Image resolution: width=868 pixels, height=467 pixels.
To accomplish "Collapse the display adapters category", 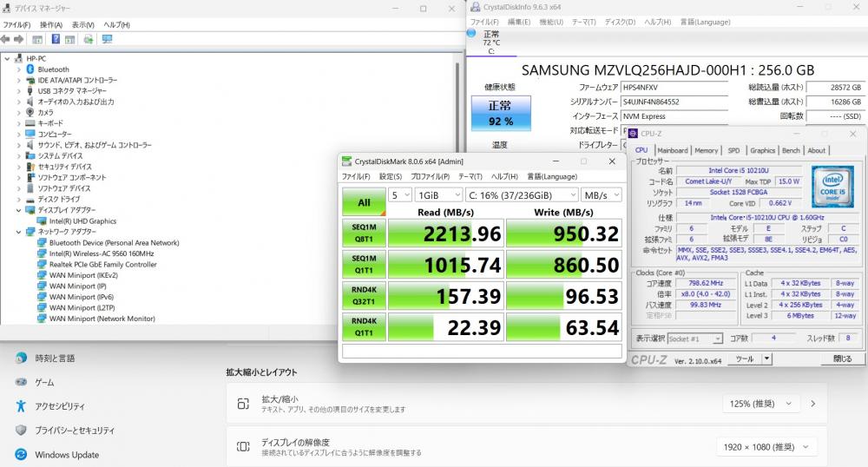I will 19,210.
